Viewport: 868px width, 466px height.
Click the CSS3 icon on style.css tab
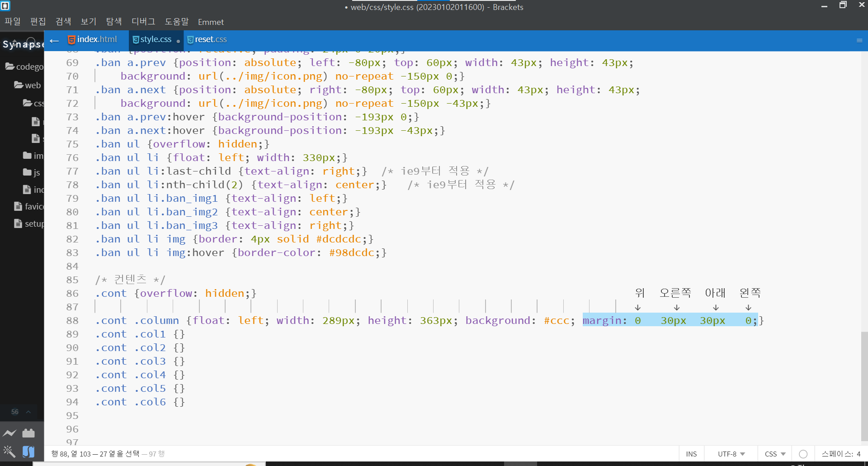(x=136, y=40)
